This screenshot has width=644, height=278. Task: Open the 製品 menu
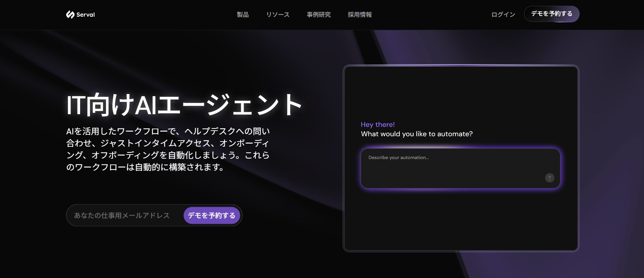pyautogui.click(x=243, y=15)
